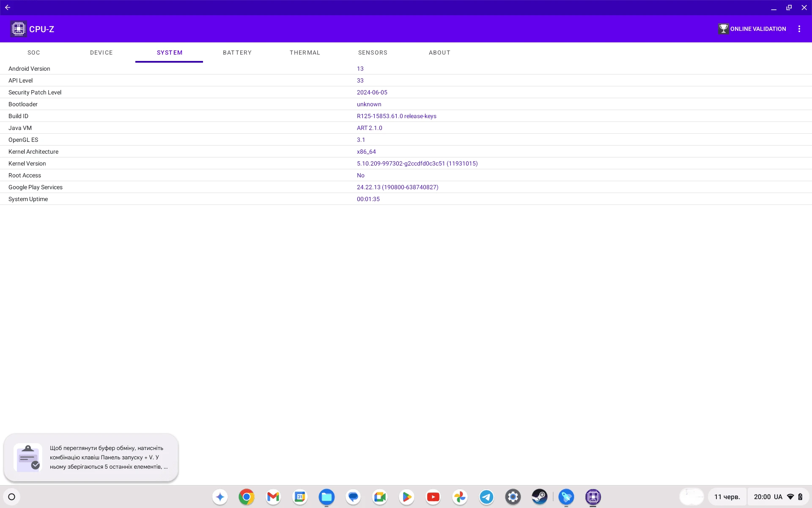Click the CPU-Z title text

(41, 29)
